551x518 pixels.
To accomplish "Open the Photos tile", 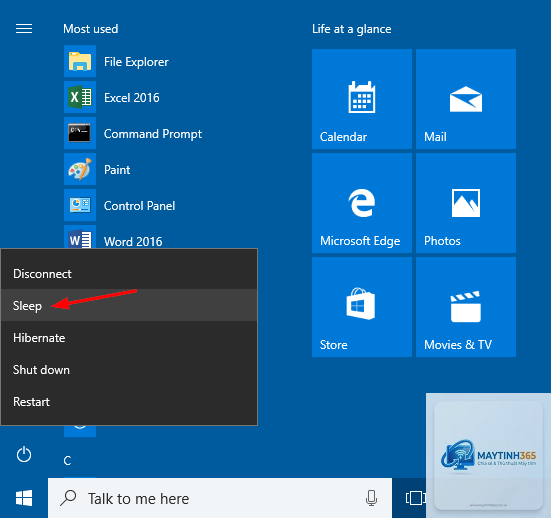I will [x=466, y=203].
